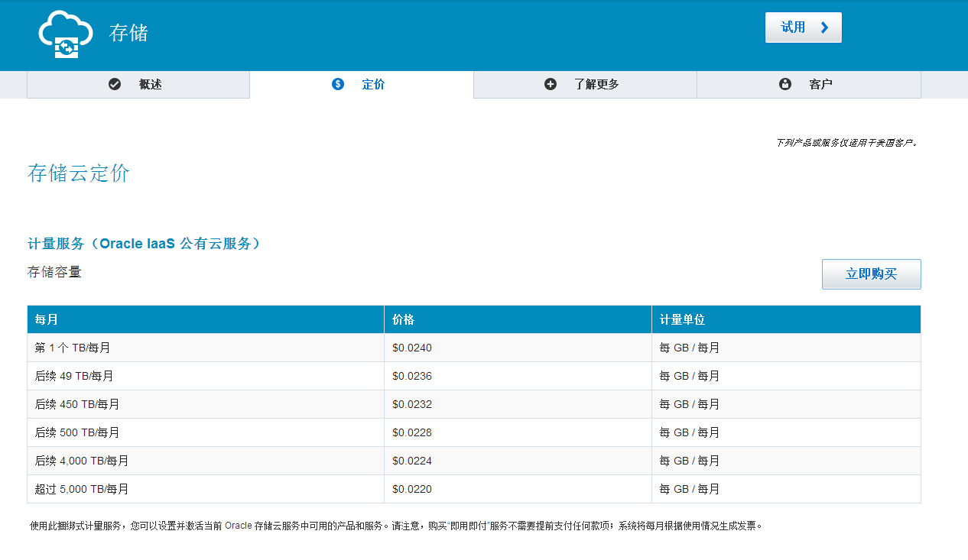Click the chevron arrow on 试用 button
The image size is (968, 560).
(824, 28)
